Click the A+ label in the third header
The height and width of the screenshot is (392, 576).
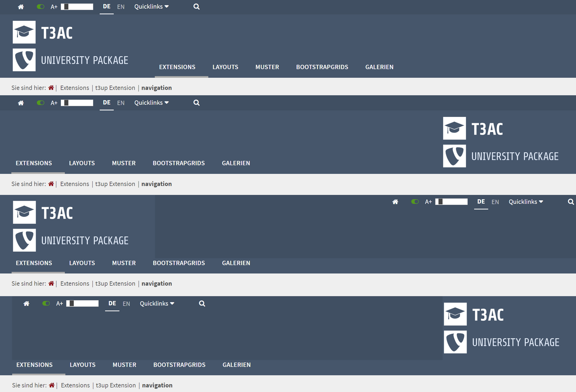click(428, 202)
